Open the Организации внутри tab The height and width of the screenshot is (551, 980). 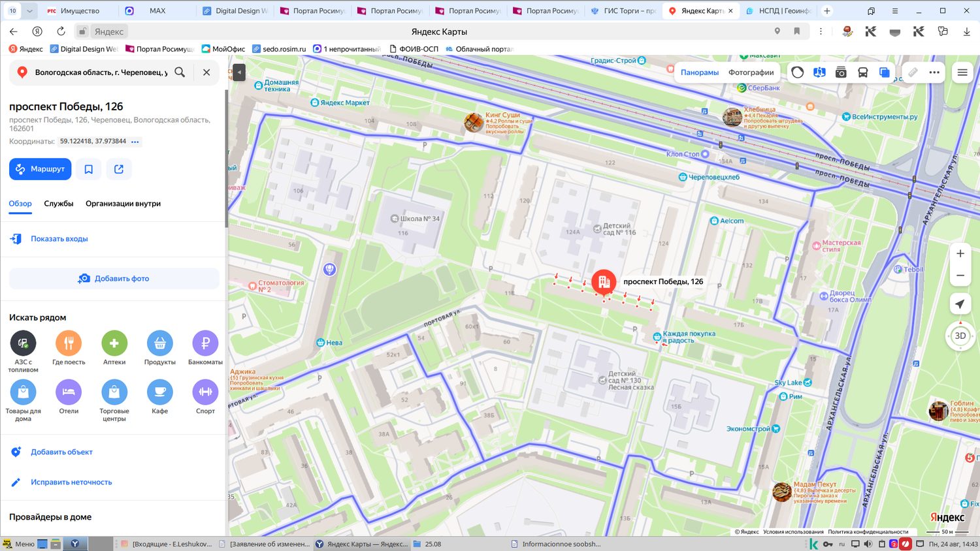coord(123,204)
